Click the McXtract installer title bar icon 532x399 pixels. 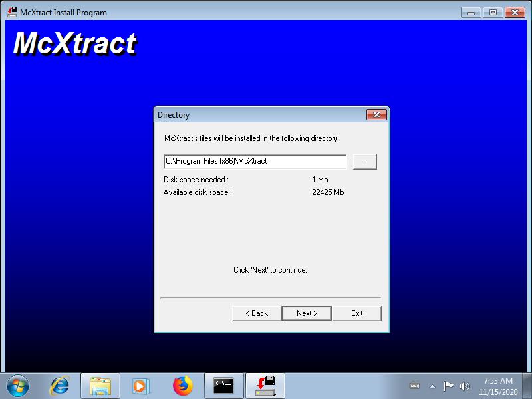(x=12, y=12)
